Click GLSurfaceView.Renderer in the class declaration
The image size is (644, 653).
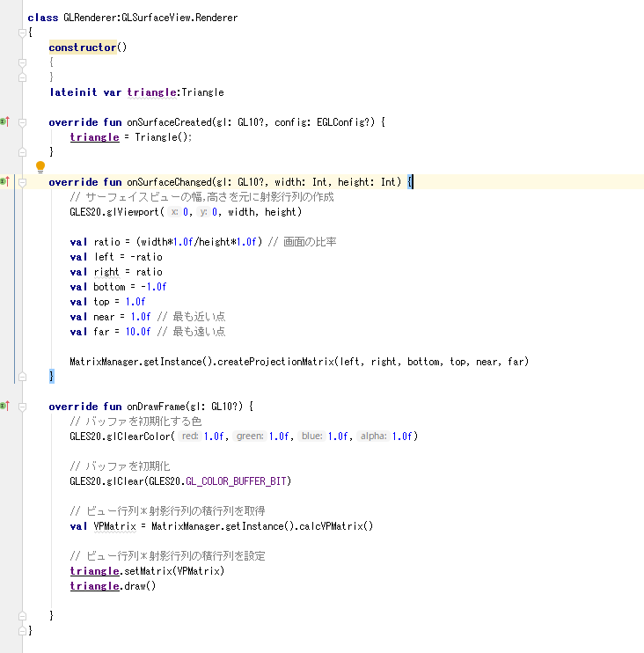pos(179,18)
